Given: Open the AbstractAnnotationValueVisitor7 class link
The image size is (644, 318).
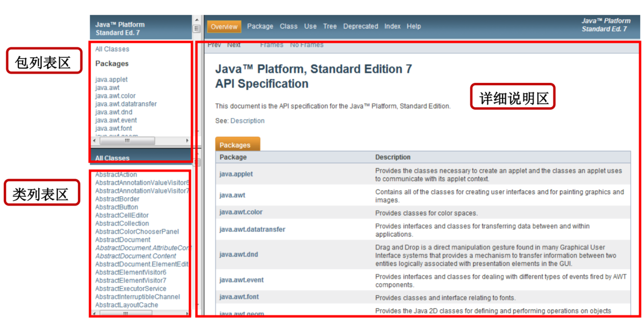Looking at the screenshot, I should coord(142,191).
